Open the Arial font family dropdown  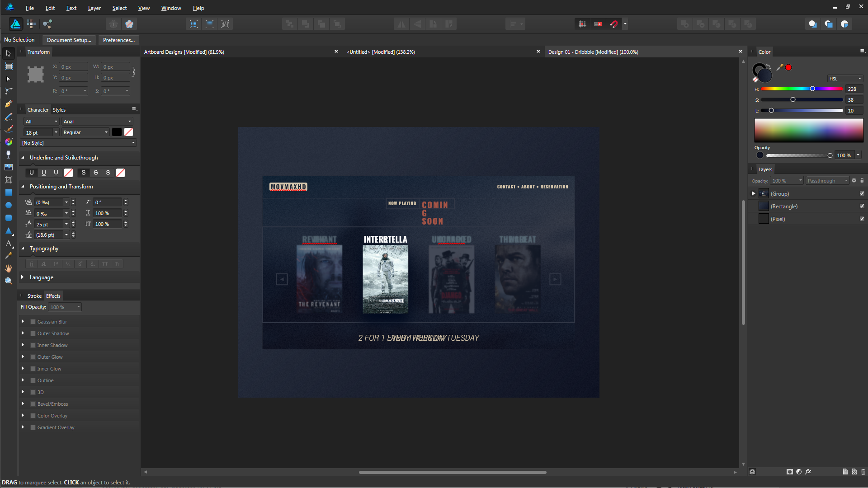coord(97,122)
